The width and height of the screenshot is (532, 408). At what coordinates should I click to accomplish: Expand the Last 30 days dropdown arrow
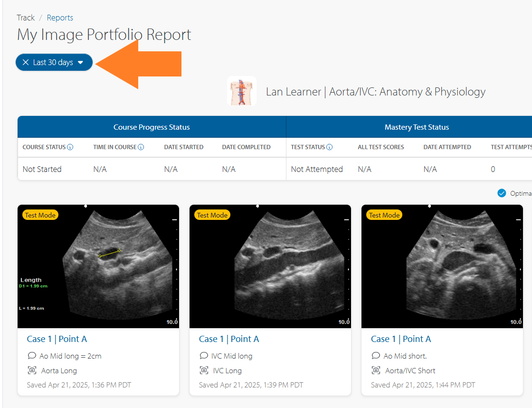coord(81,62)
